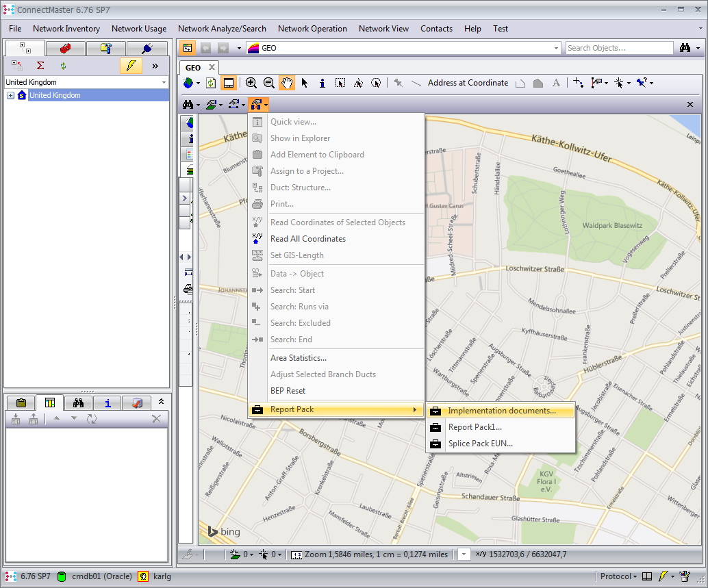Click the green refresh arrows icon in left panel

pos(63,66)
